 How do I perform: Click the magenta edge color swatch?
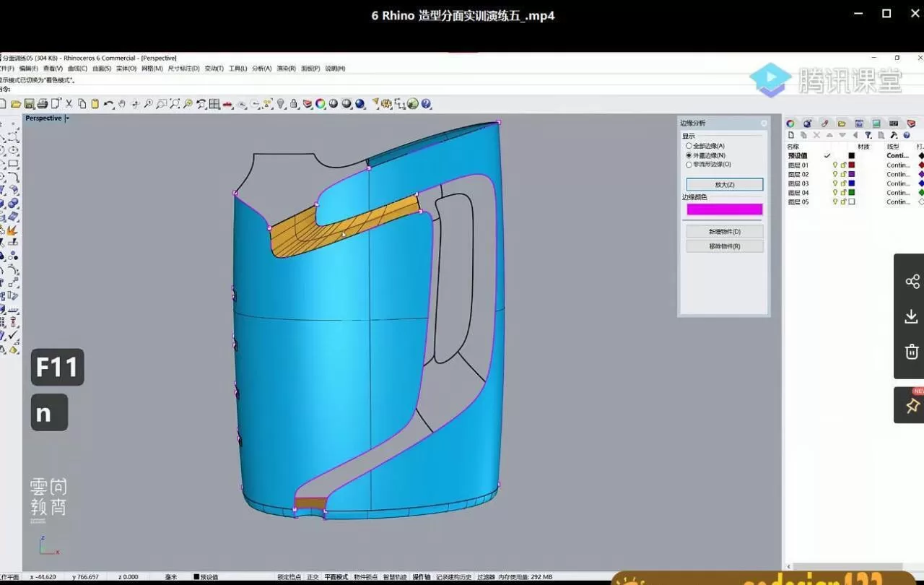(x=724, y=209)
